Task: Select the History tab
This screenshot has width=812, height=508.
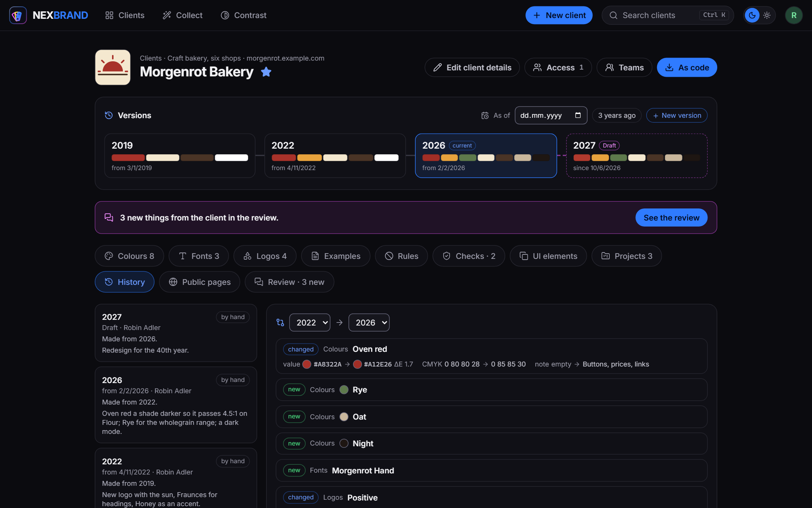Action: [124, 282]
